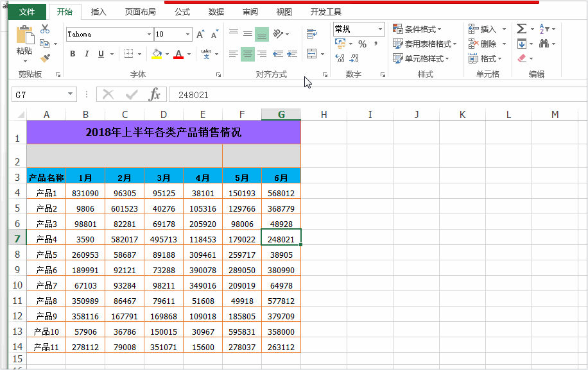
Task: Toggle Underline formatting
Action: (101, 54)
